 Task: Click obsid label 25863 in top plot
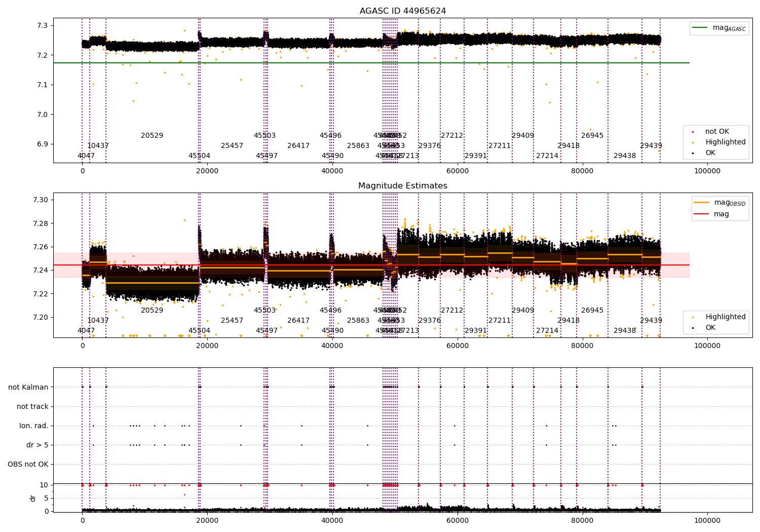358,146
